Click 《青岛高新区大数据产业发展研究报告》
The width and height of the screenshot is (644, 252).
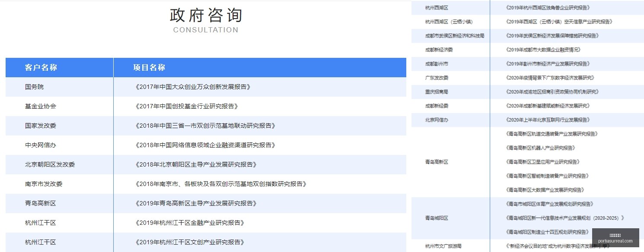[545, 190]
